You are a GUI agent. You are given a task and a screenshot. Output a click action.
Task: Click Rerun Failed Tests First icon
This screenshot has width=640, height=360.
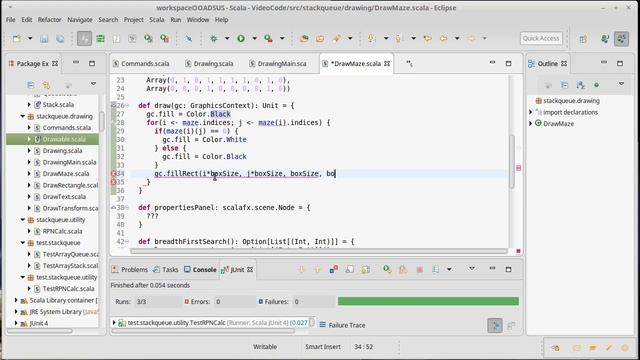(403, 269)
